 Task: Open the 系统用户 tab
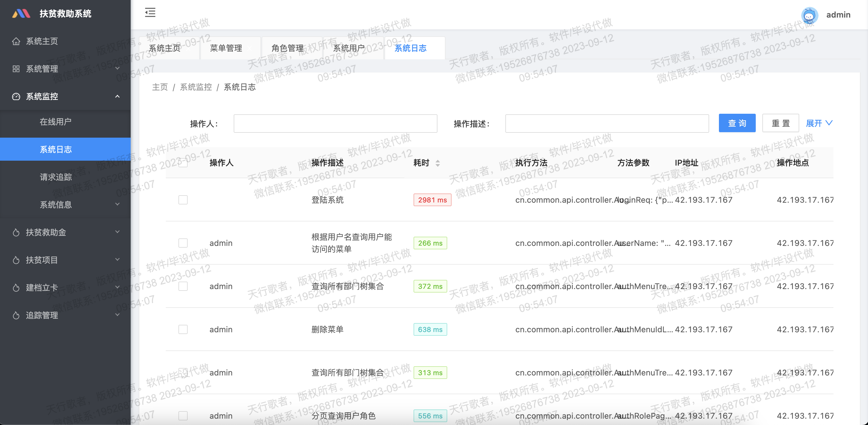pos(349,48)
